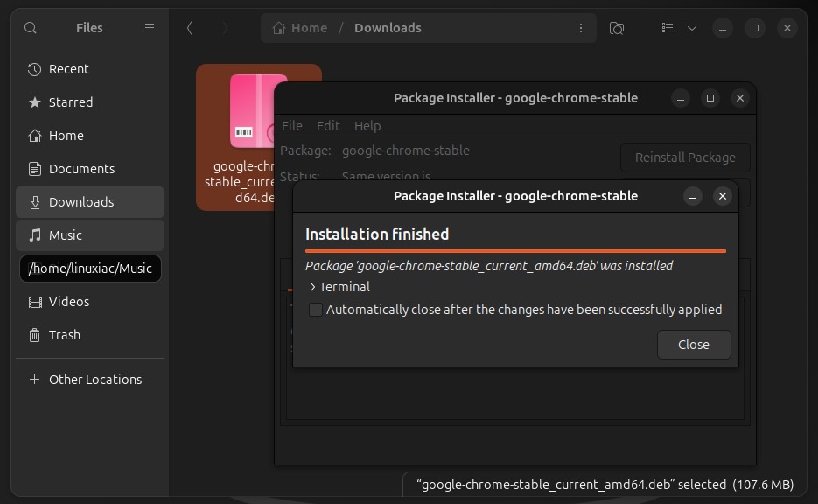Open Starred in the sidebar

[x=90, y=102]
